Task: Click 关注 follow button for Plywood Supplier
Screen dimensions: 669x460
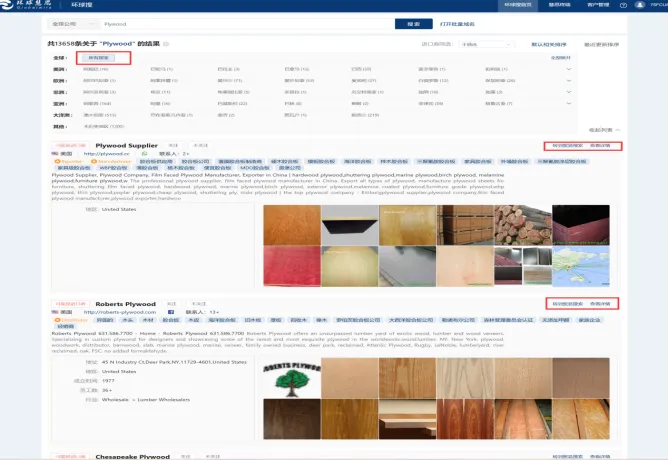Action: [x=173, y=146]
